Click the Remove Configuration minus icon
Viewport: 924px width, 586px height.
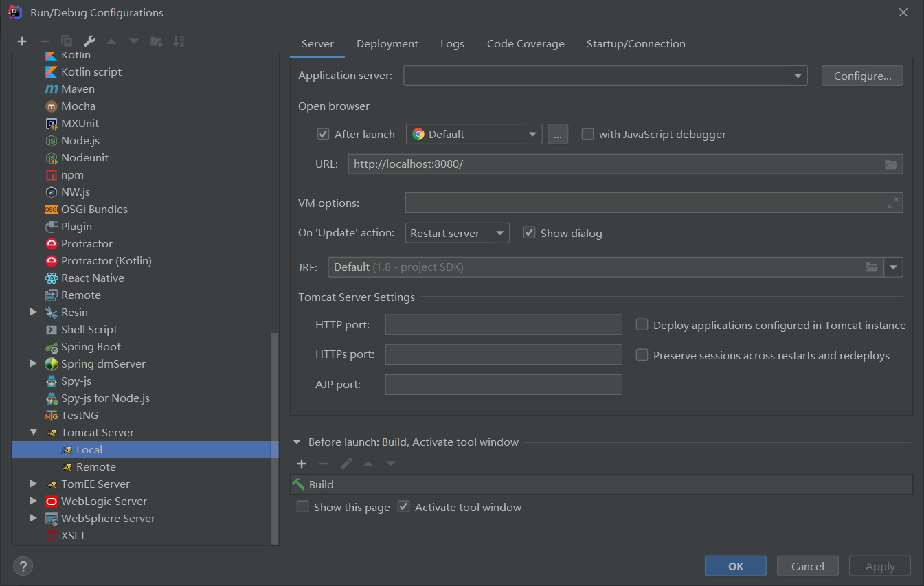coord(44,41)
